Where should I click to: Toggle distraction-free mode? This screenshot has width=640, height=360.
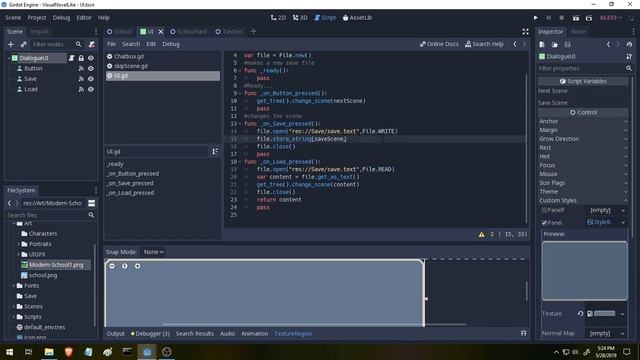click(525, 31)
